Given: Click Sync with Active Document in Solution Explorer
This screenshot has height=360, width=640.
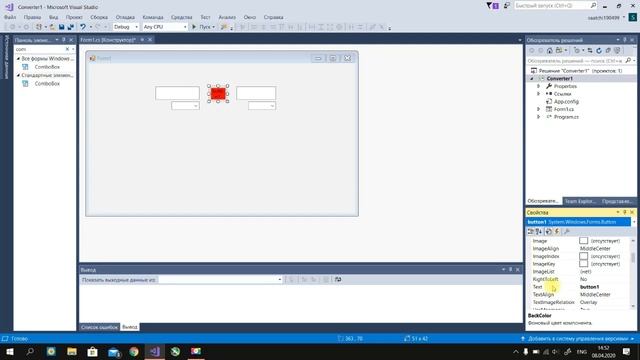Looking at the screenshot, I should click(x=590, y=51).
